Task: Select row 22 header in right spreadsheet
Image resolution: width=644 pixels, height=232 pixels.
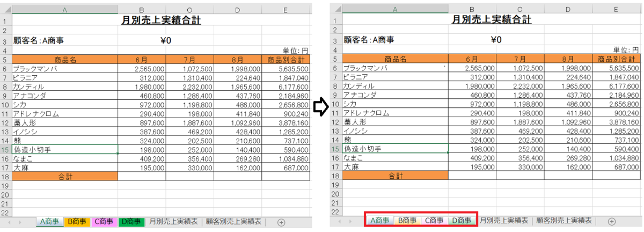Action: pos(336,211)
